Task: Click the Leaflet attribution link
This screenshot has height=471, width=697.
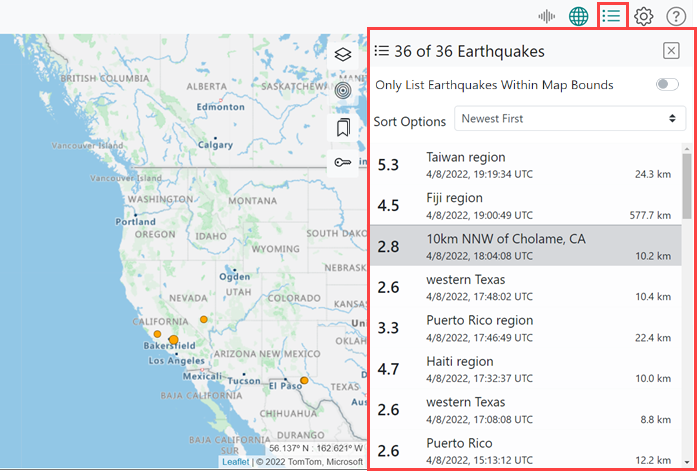Action: (235, 462)
